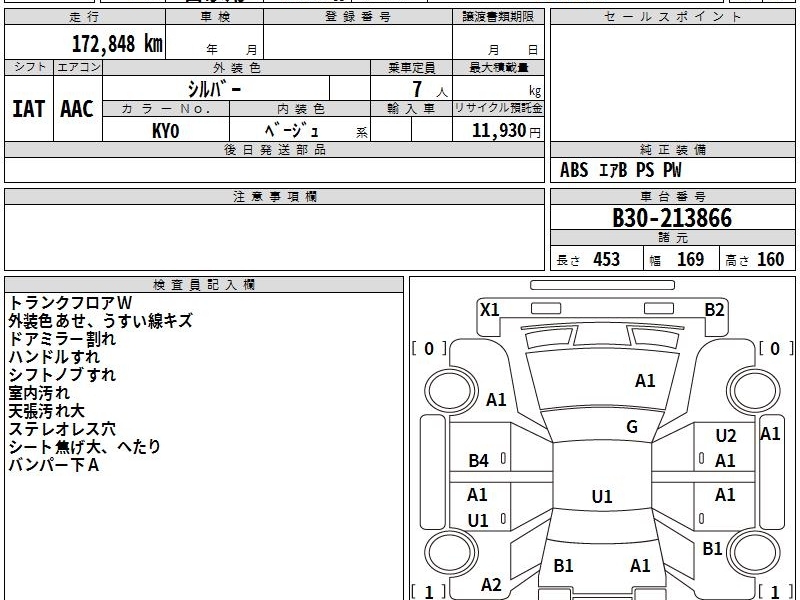Click the note バンパー下A
800x600 pixels.
click(x=54, y=465)
